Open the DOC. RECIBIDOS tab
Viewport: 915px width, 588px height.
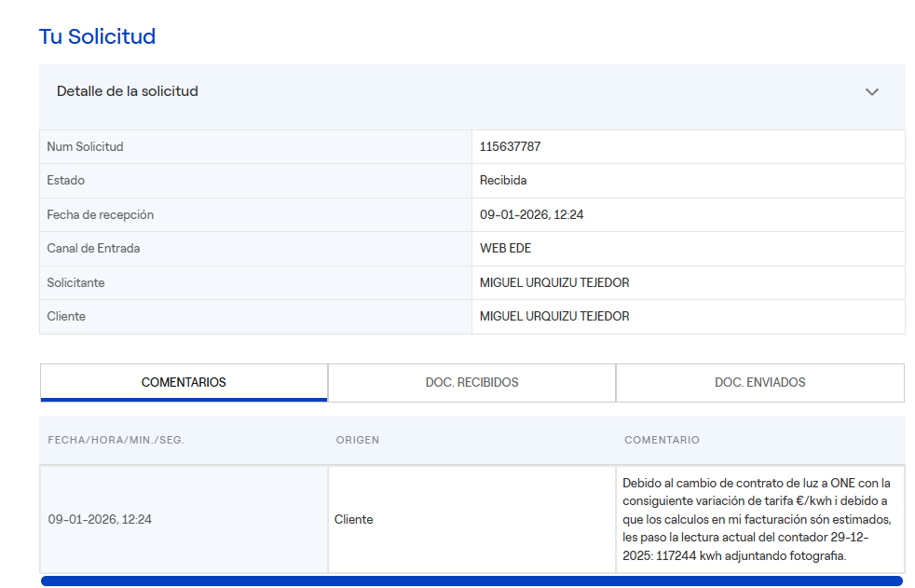point(471,382)
